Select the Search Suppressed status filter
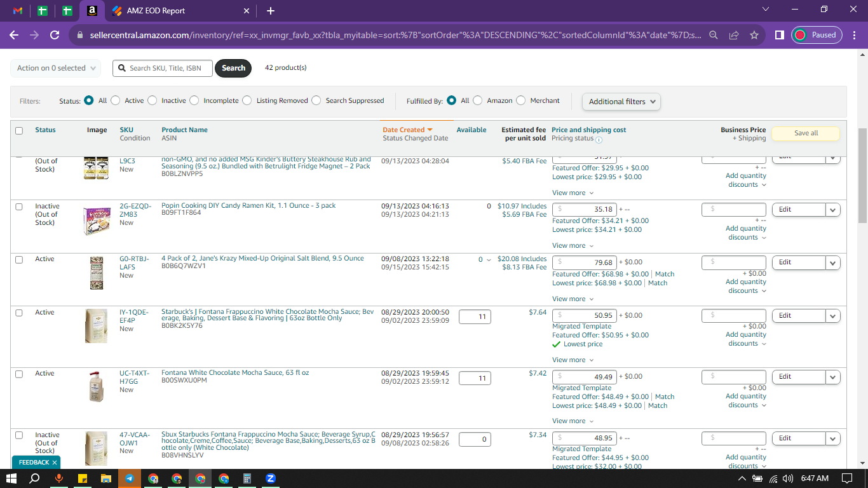The height and width of the screenshot is (488, 868). (x=316, y=100)
